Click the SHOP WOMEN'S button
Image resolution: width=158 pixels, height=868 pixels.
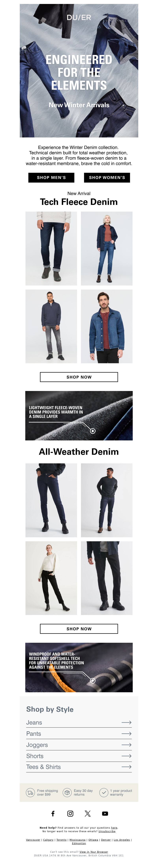coord(107,178)
